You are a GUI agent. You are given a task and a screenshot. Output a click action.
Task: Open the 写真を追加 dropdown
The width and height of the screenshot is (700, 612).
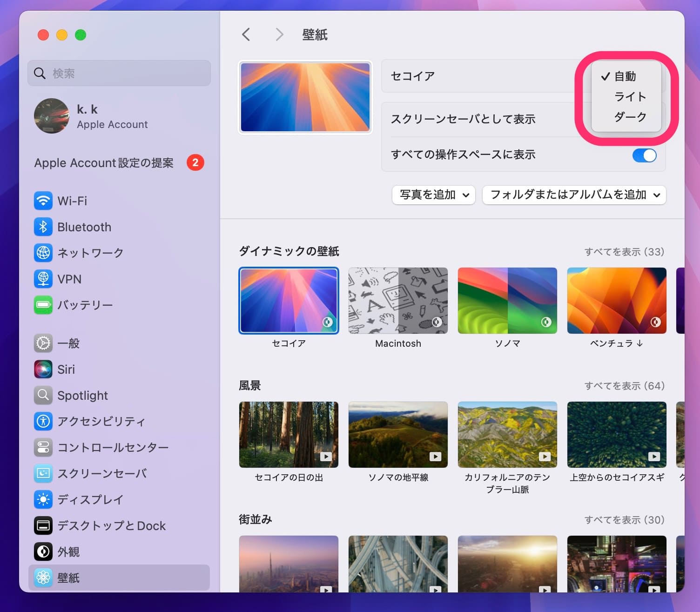coord(434,195)
